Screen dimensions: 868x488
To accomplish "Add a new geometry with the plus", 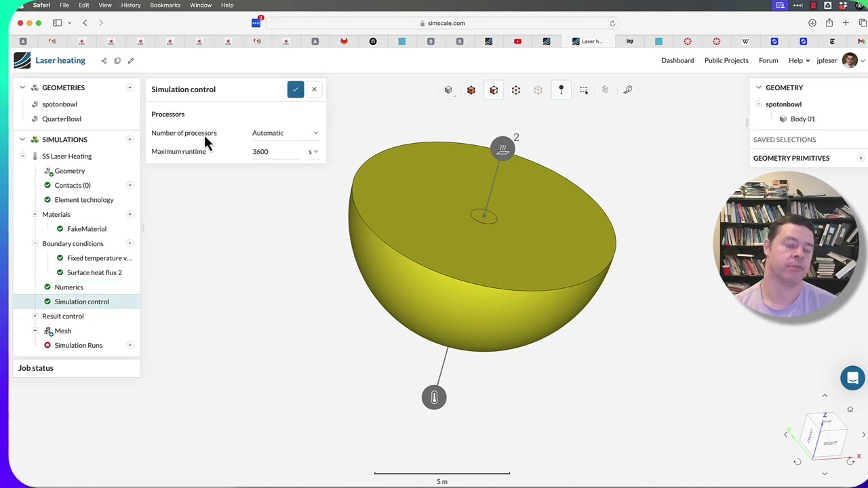I will click(x=130, y=87).
